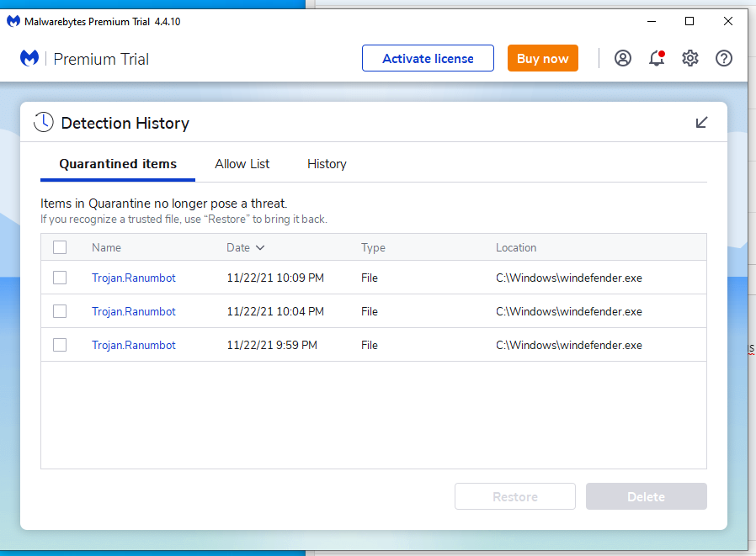Tick the select-all checkbox in table header

[x=60, y=247]
